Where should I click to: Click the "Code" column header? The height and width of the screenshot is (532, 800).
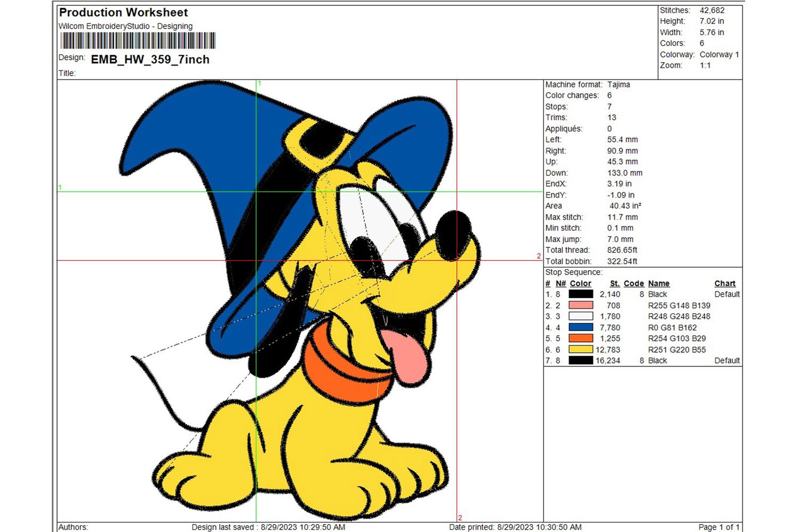click(634, 284)
